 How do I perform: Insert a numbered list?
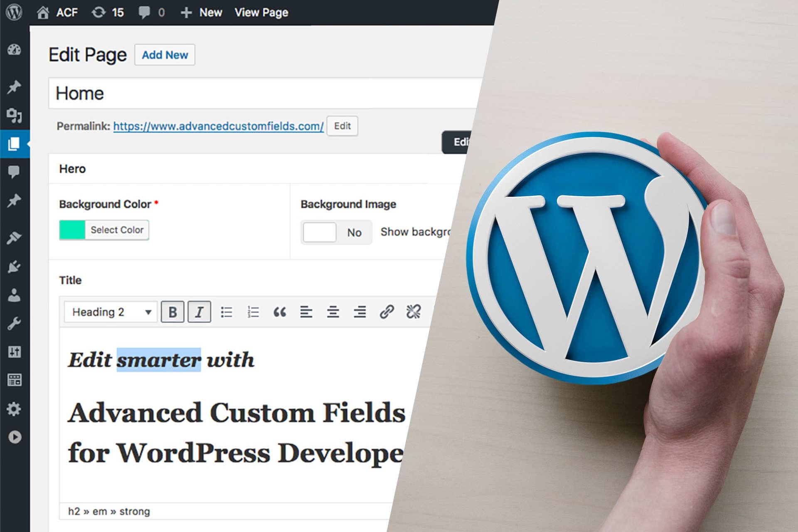(x=253, y=312)
